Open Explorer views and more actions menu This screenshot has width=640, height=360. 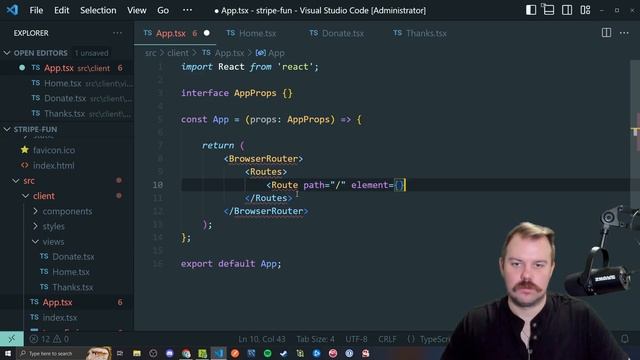coord(118,33)
